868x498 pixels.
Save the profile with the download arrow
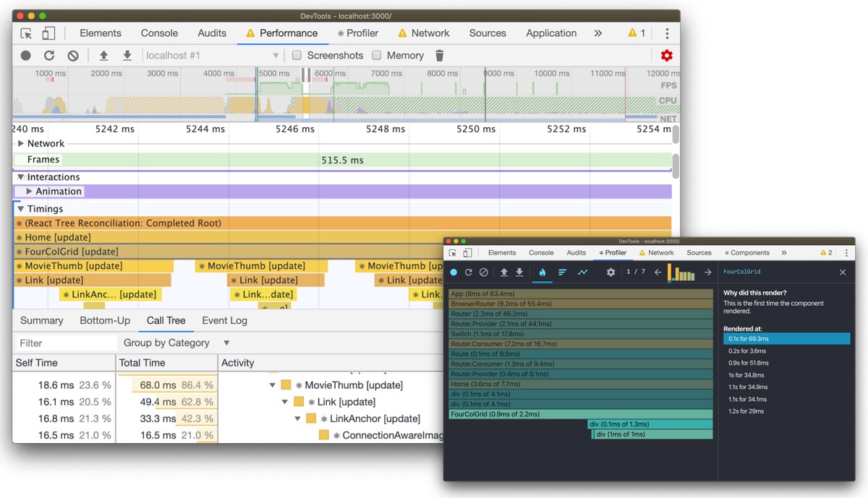pos(127,56)
